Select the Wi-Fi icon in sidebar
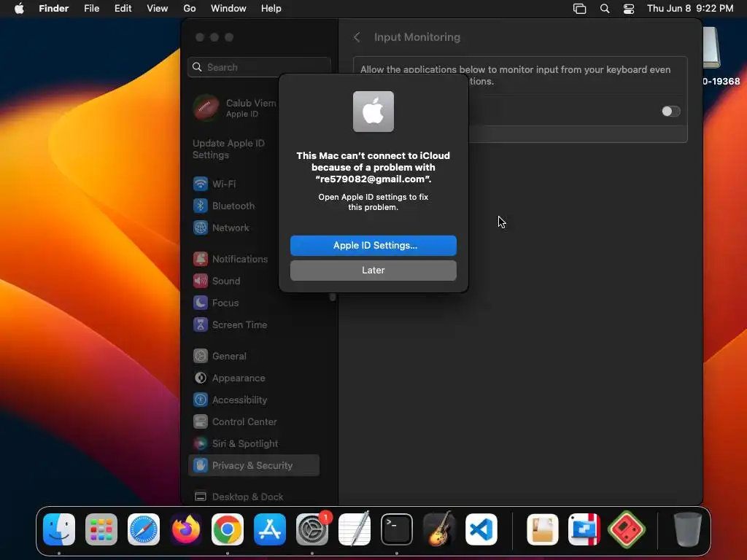747x560 pixels. click(x=201, y=184)
